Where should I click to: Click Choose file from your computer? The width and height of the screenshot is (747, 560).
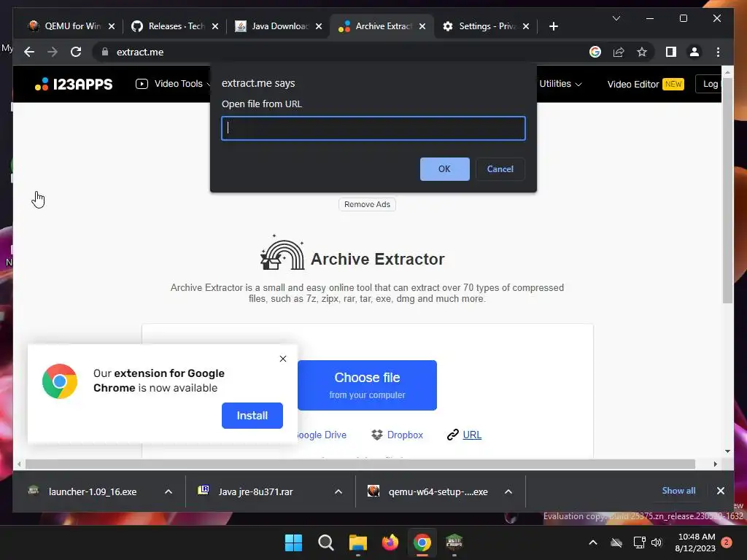point(367,385)
